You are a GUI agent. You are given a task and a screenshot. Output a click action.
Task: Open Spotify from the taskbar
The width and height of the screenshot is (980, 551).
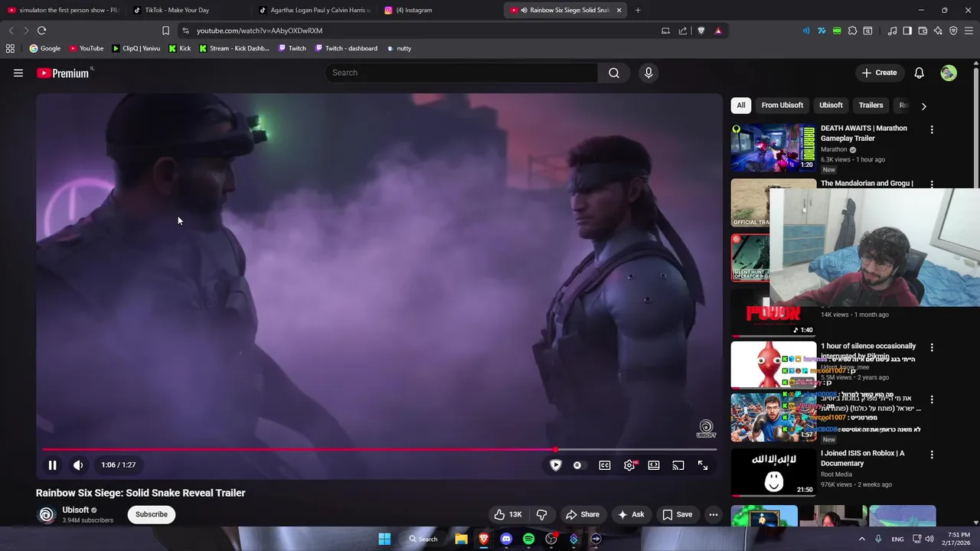tap(528, 539)
